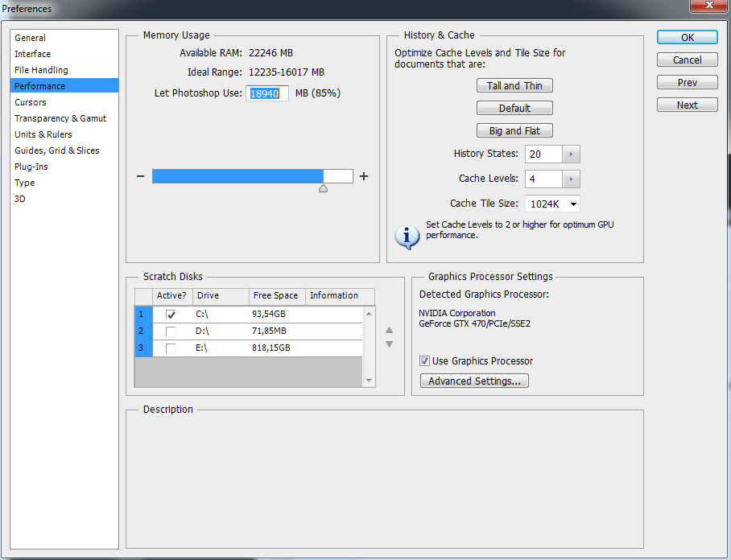Click the minus icon beside memory slider
This screenshot has width=731, height=560.
tap(140, 176)
